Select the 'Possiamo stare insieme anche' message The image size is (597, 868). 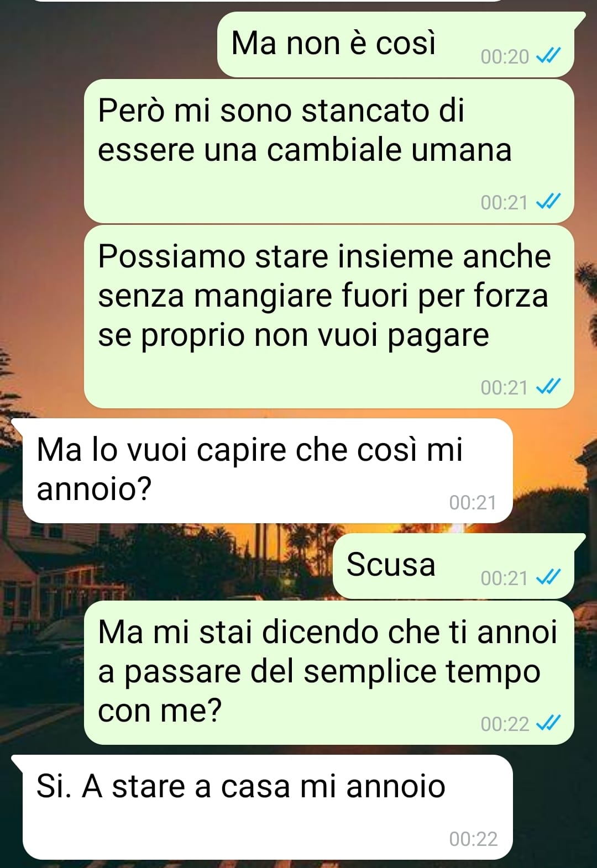click(x=329, y=317)
